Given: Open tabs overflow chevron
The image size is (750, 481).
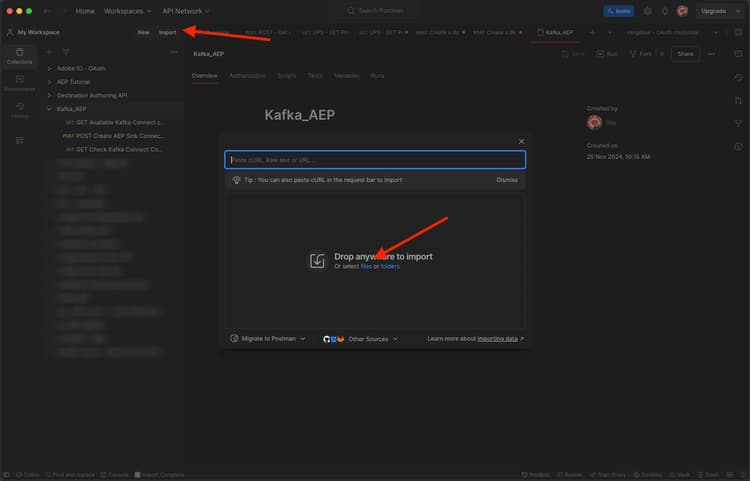Looking at the screenshot, I should coord(609,33).
